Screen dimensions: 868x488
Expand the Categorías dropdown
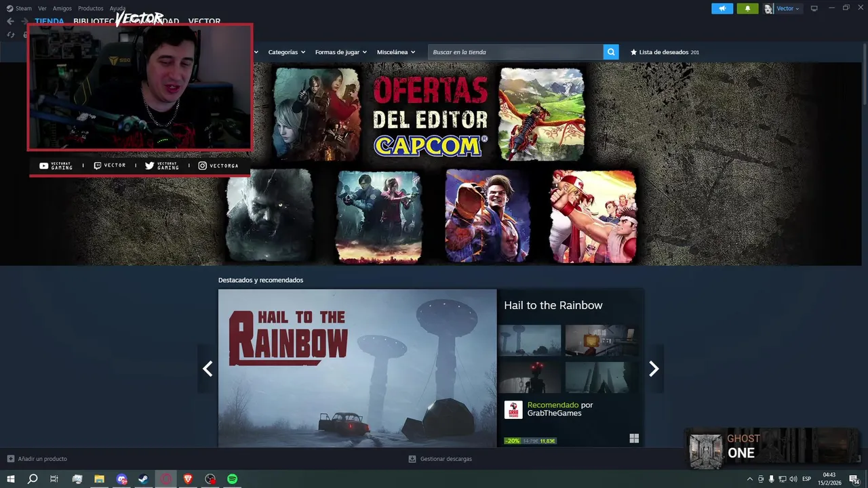pyautogui.click(x=286, y=52)
